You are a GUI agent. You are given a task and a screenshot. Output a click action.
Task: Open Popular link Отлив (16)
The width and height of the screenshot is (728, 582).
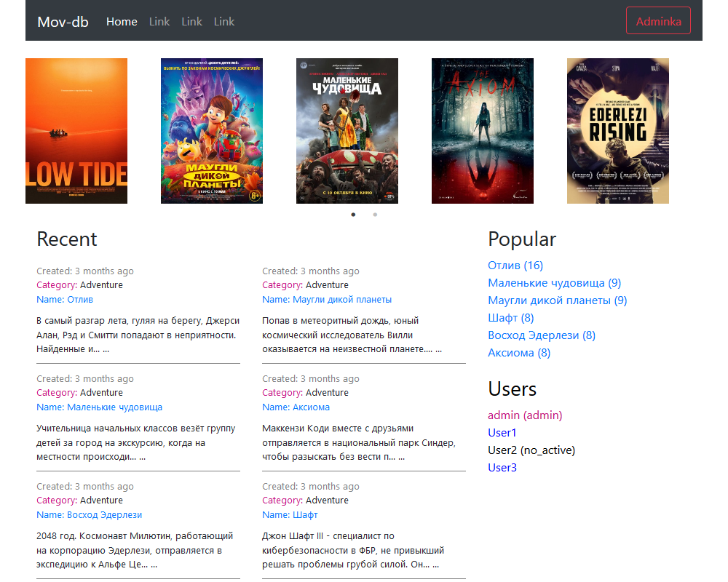[515, 266]
